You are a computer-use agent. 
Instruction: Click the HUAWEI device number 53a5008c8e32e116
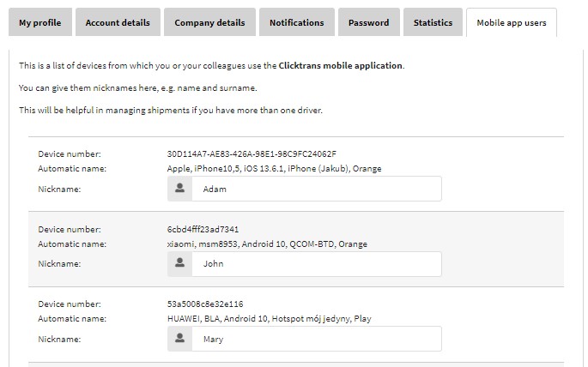pyautogui.click(x=205, y=304)
